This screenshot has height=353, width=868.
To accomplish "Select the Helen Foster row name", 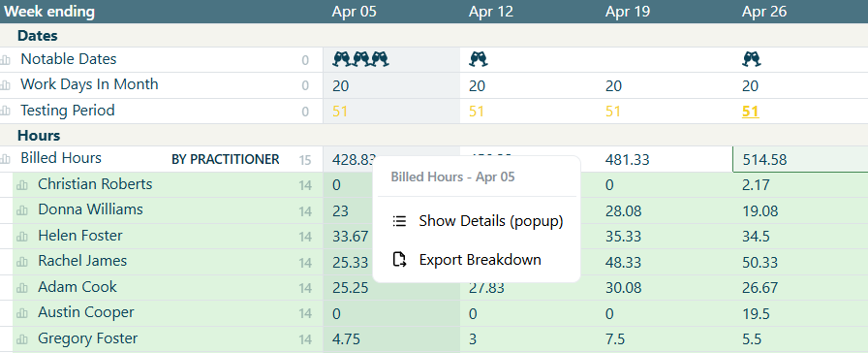I will [x=80, y=236].
